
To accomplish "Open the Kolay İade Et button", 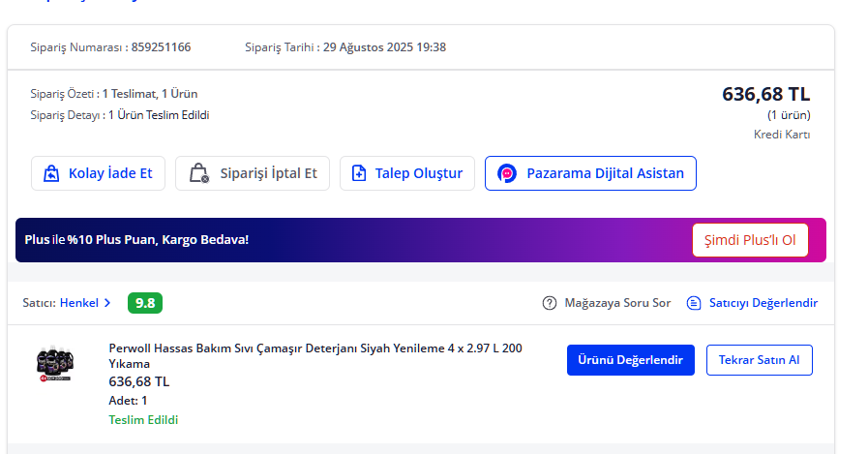I will pos(98,173).
